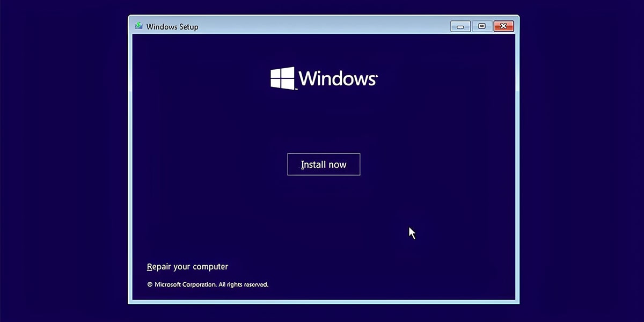The image size is (644, 322).
Task: Maximize the Windows Setup window
Action: click(482, 26)
